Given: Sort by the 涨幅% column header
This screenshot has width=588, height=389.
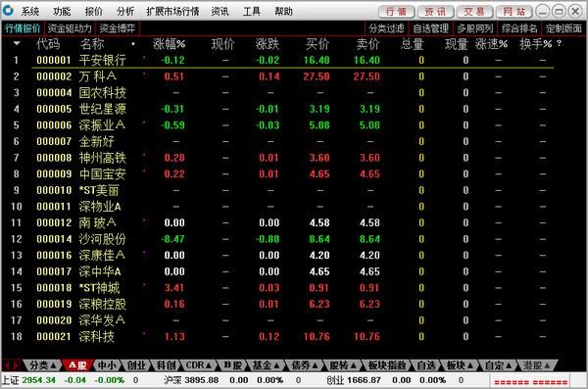Looking at the screenshot, I should [x=170, y=44].
